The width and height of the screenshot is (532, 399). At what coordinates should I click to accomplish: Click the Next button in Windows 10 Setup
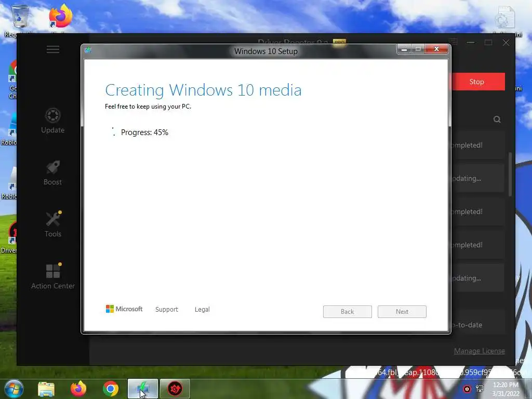402,312
